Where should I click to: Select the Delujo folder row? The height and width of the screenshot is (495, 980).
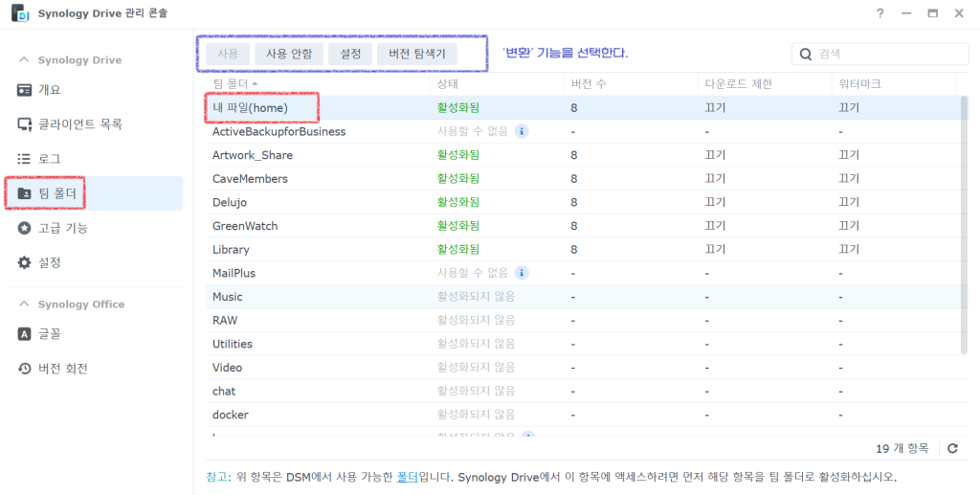pyautogui.click(x=583, y=202)
